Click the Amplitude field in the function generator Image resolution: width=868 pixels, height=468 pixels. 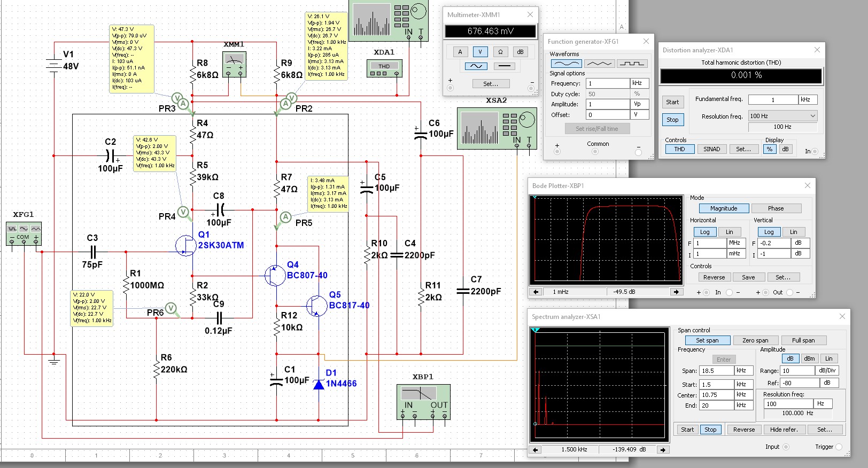click(x=608, y=104)
